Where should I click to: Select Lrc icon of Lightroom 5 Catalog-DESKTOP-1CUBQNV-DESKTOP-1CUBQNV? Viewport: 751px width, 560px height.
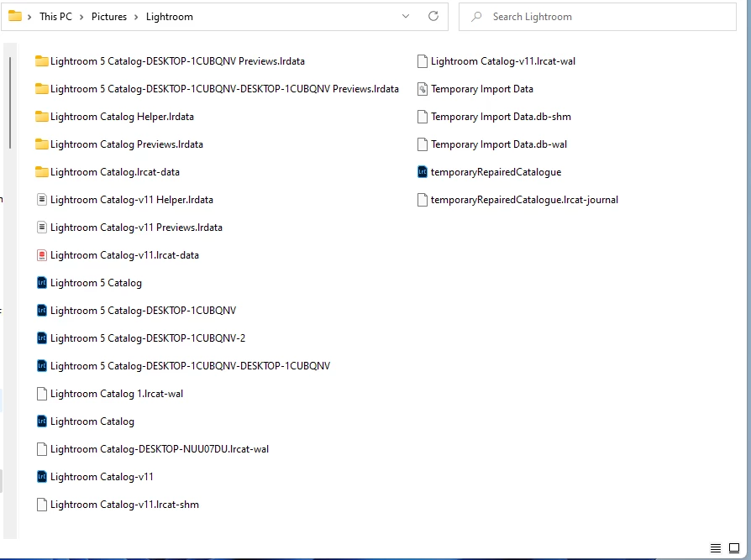42,366
